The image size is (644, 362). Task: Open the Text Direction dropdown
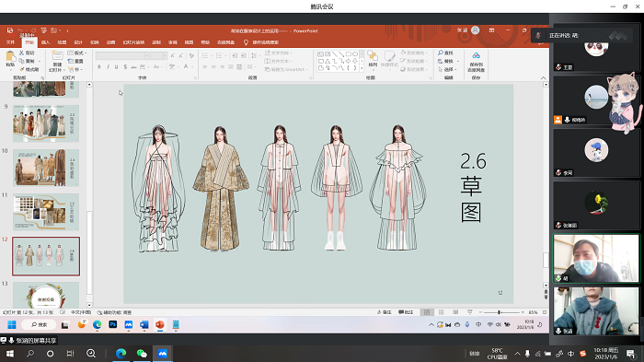point(279,53)
